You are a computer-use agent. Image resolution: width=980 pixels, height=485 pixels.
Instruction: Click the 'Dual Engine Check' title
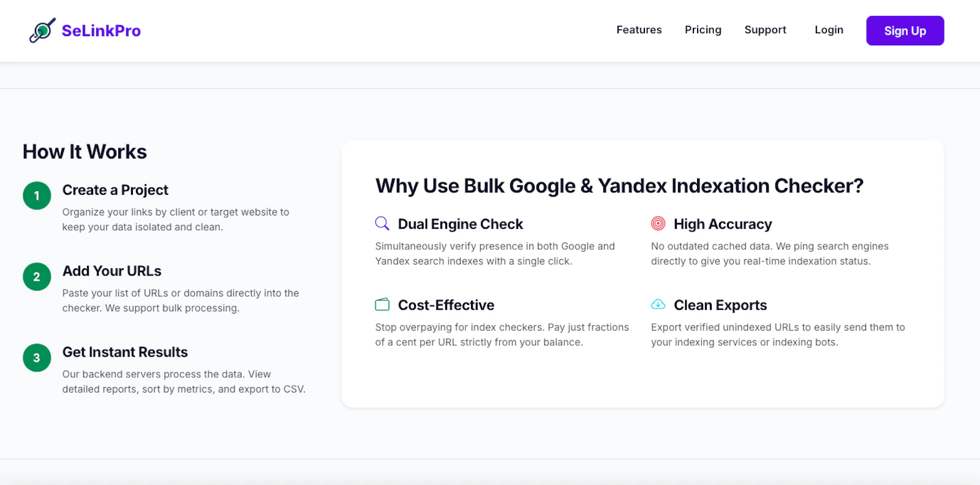(461, 224)
